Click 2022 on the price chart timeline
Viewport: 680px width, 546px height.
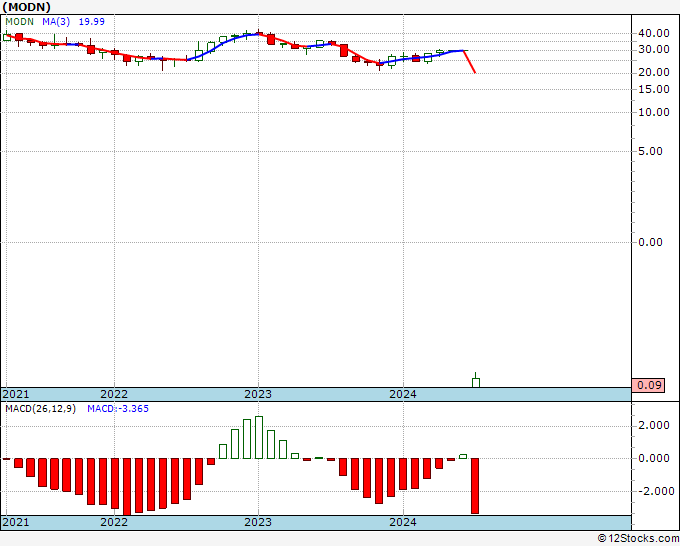114,394
